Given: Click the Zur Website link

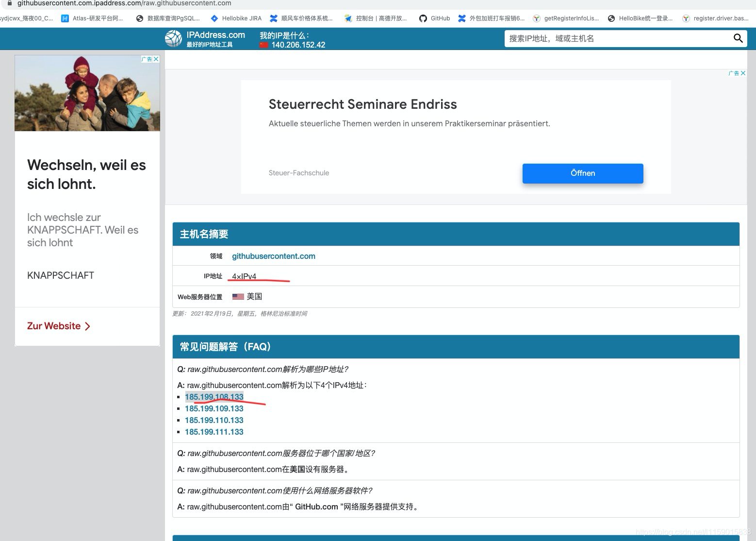Looking at the screenshot, I should 59,326.
